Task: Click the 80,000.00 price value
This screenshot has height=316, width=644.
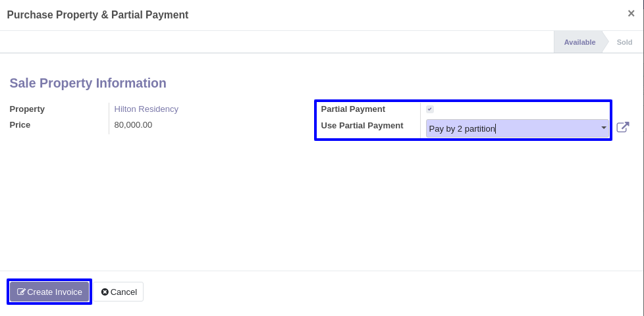Action: pyautogui.click(x=133, y=125)
